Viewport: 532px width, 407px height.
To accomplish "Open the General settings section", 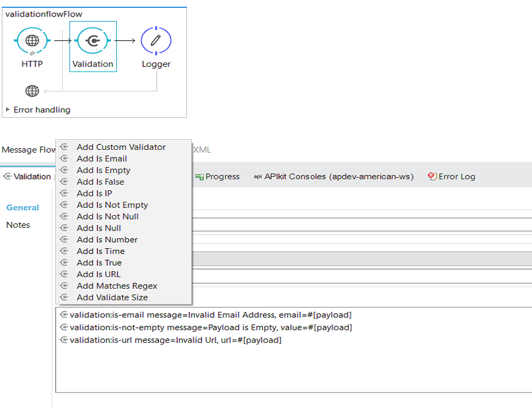I will tap(22, 208).
